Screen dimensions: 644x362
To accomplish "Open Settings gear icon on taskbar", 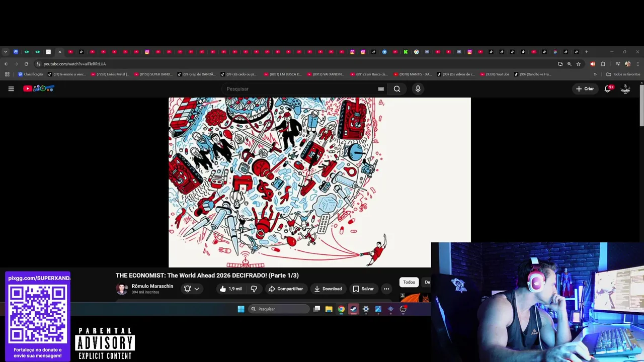I will tap(366, 309).
